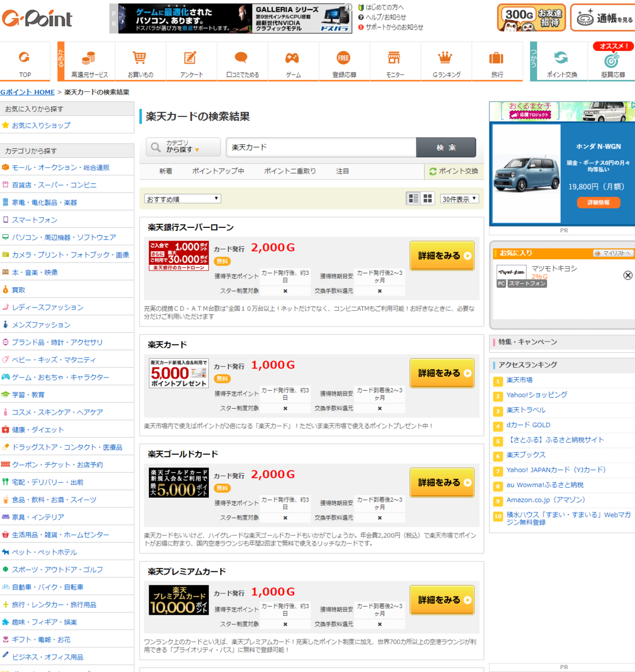
Task: Click the search magnifier category icon
Action: pos(156,147)
